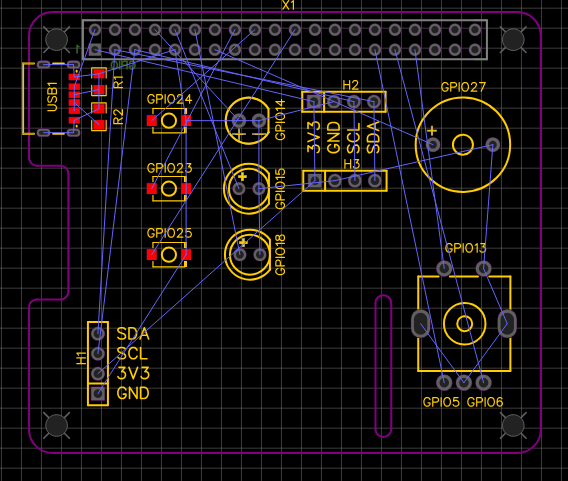Click the R1 resistor top pad
Image resolution: width=568 pixels, height=481 pixels.
point(99,74)
